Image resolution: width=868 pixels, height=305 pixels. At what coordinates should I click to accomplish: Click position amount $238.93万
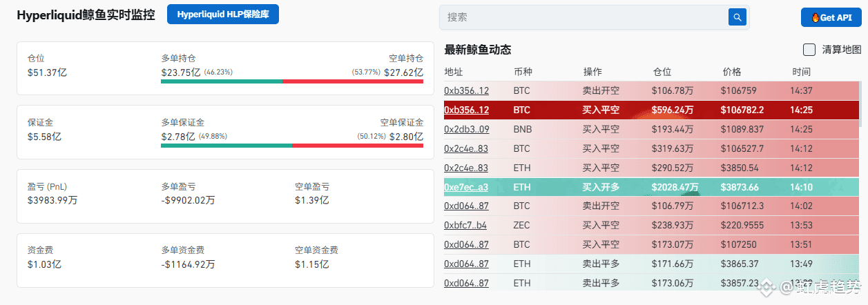[673, 225]
